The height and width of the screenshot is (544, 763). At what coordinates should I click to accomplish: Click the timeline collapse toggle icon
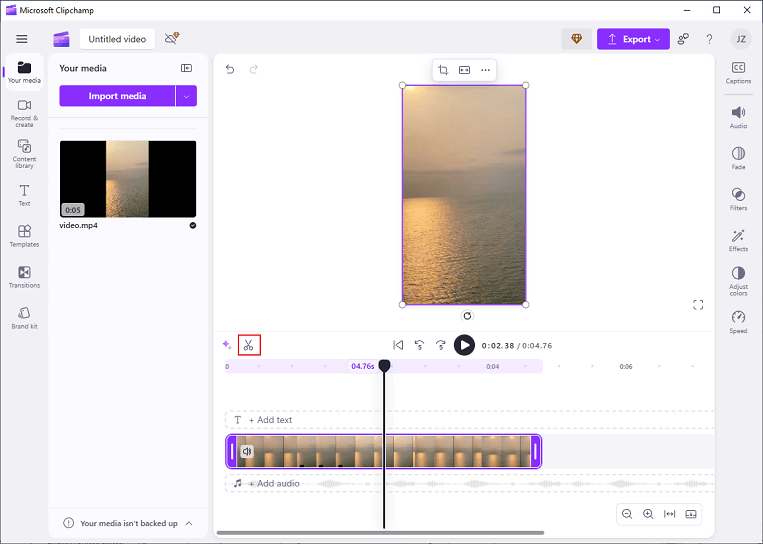[691, 514]
